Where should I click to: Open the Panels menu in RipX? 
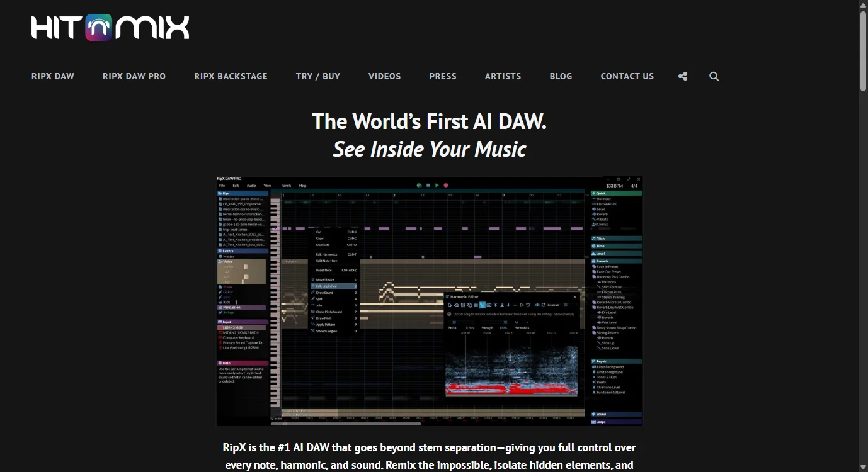click(x=286, y=186)
